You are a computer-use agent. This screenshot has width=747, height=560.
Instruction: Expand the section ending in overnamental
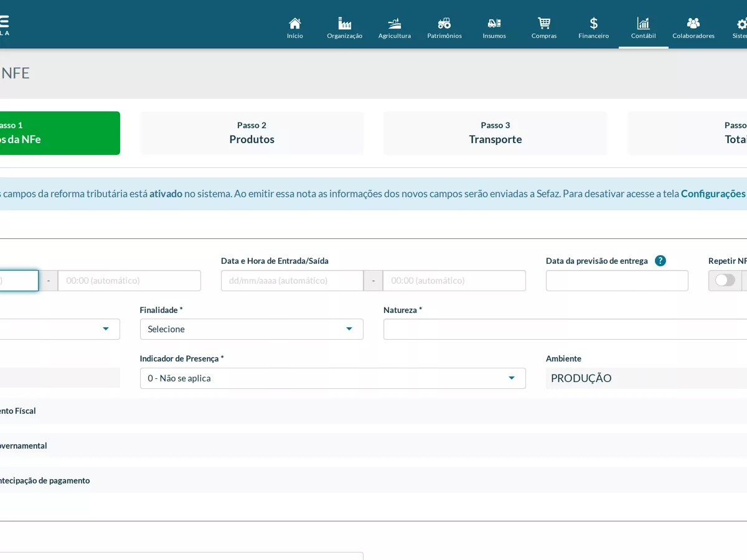pos(374,446)
